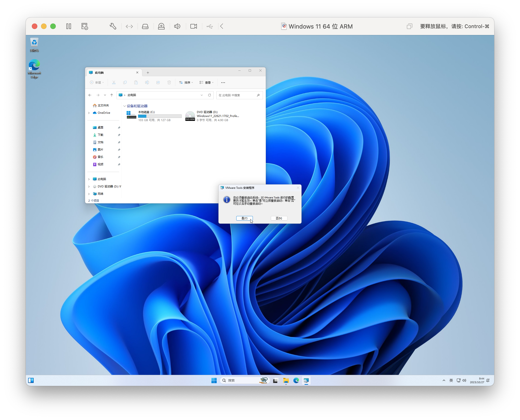Open the 查看 view dropdown
This screenshot has height=420, width=520.
[207, 83]
